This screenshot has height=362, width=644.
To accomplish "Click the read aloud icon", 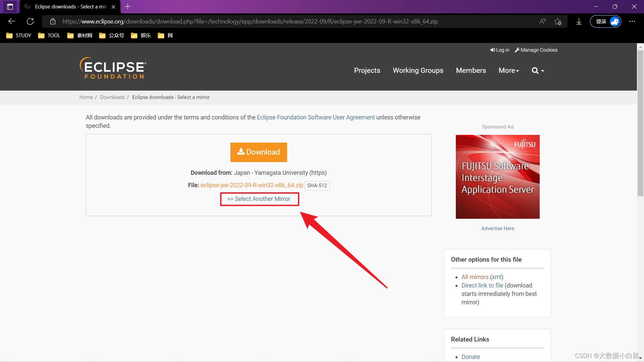I will 542,21.
